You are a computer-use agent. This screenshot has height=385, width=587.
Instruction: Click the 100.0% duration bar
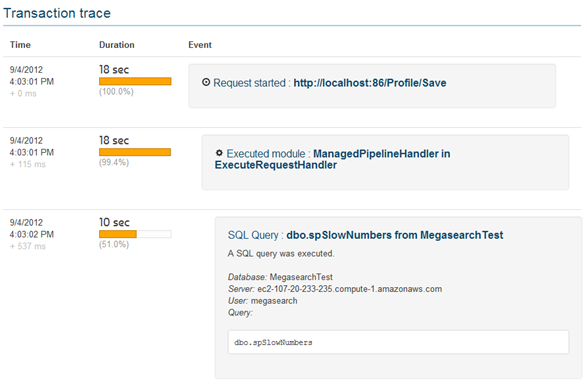click(135, 81)
